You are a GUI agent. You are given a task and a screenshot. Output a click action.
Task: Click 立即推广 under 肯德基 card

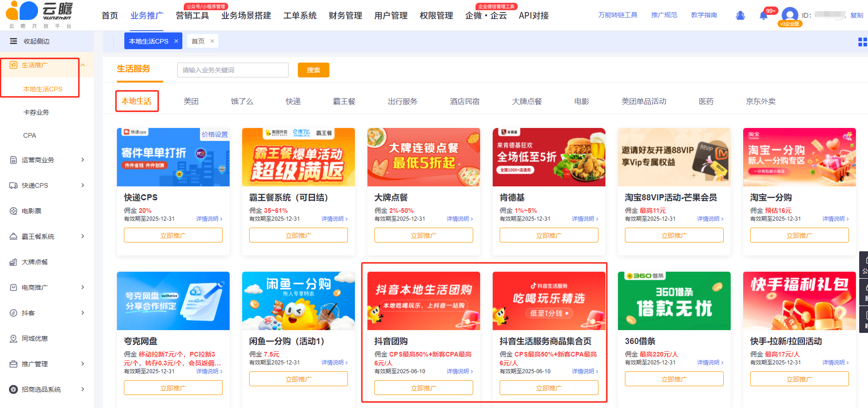point(549,236)
